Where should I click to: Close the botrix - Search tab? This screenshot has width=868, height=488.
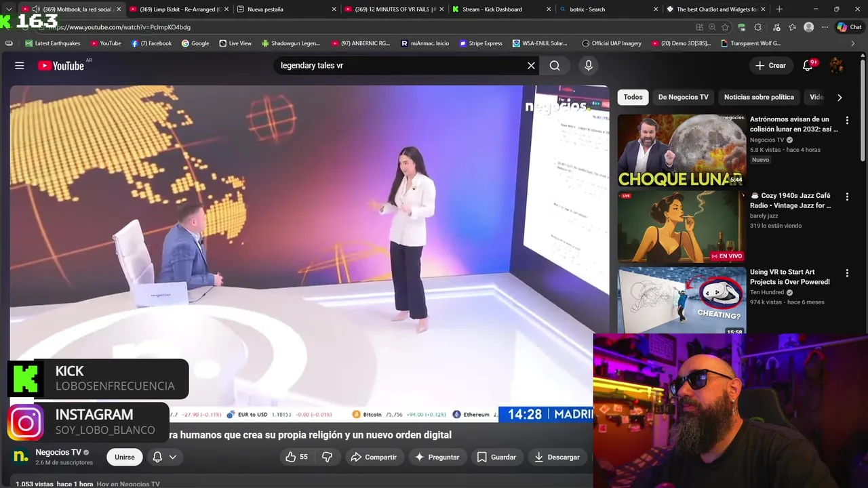tap(656, 9)
